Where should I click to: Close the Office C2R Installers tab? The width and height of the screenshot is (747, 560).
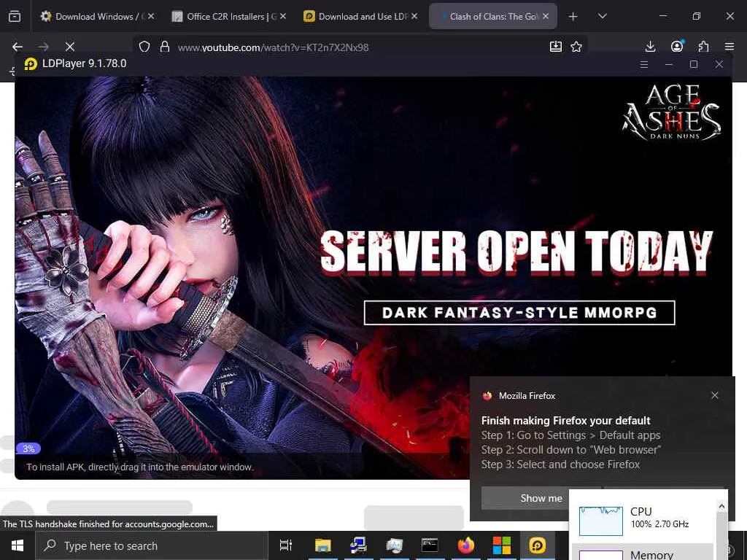(x=283, y=16)
